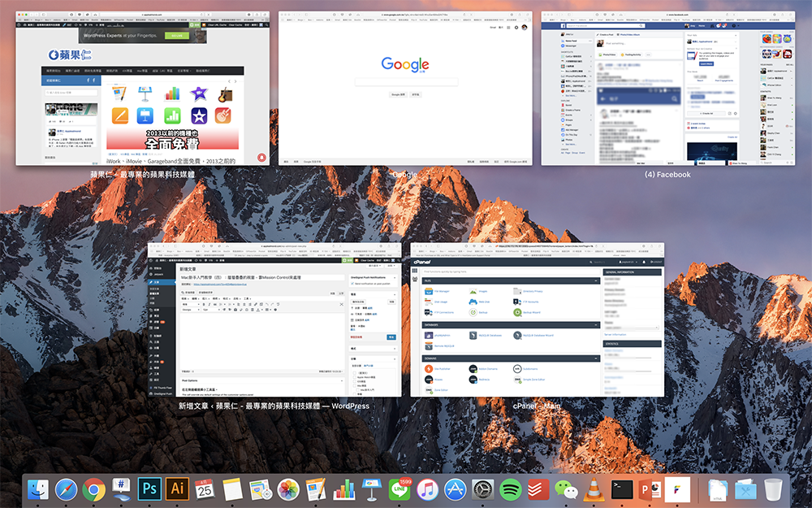Launch Safari from the Dock
Viewport: 812px width, 508px height.
pos(66,489)
